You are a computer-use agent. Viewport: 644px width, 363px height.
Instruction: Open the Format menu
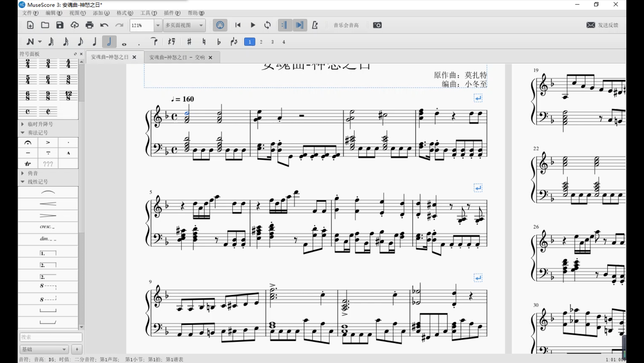[125, 13]
